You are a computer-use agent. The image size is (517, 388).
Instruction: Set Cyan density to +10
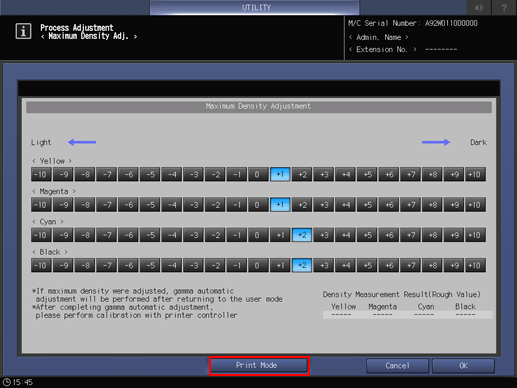(x=475, y=235)
